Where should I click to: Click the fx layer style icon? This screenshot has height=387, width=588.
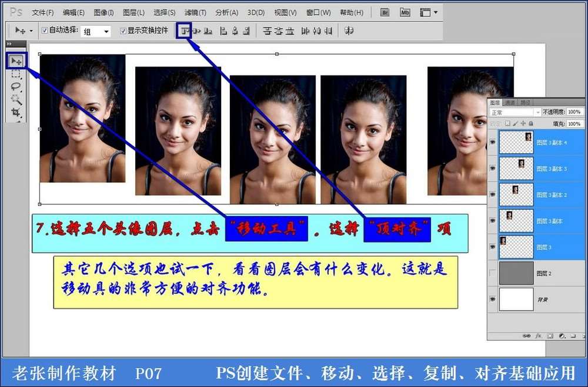coord(539,336)
